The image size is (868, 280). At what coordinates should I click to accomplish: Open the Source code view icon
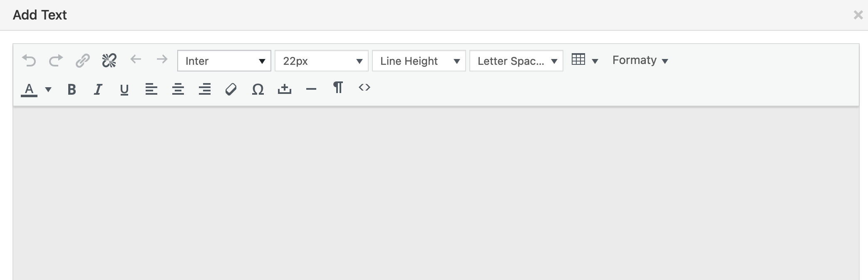(365, 88)
